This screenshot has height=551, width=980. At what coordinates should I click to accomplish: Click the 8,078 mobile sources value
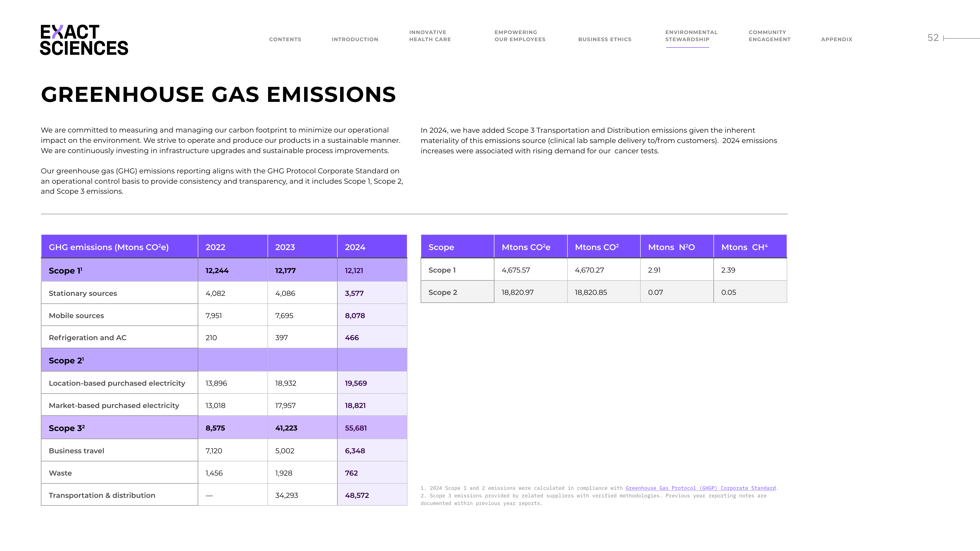(x=355, y=316)
